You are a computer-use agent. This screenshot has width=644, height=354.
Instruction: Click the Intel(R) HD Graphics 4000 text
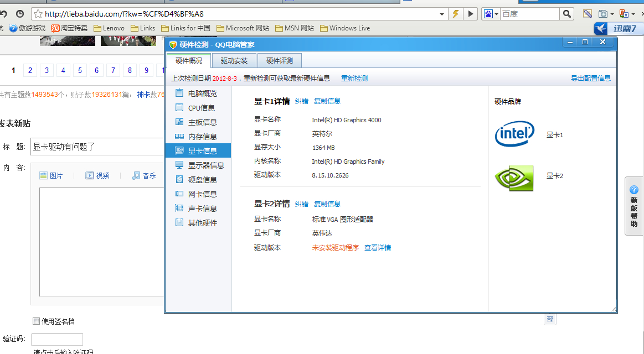click(x=346, y=120)
